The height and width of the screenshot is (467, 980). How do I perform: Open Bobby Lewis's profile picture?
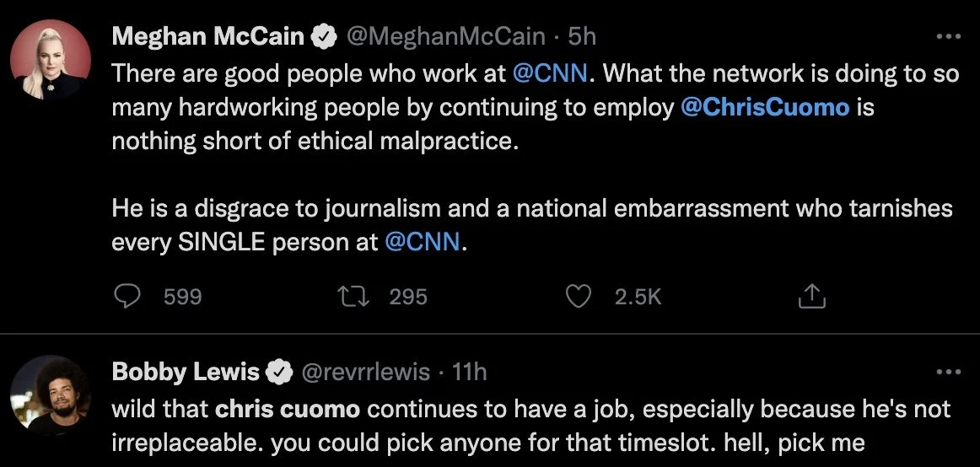(50, 395)
